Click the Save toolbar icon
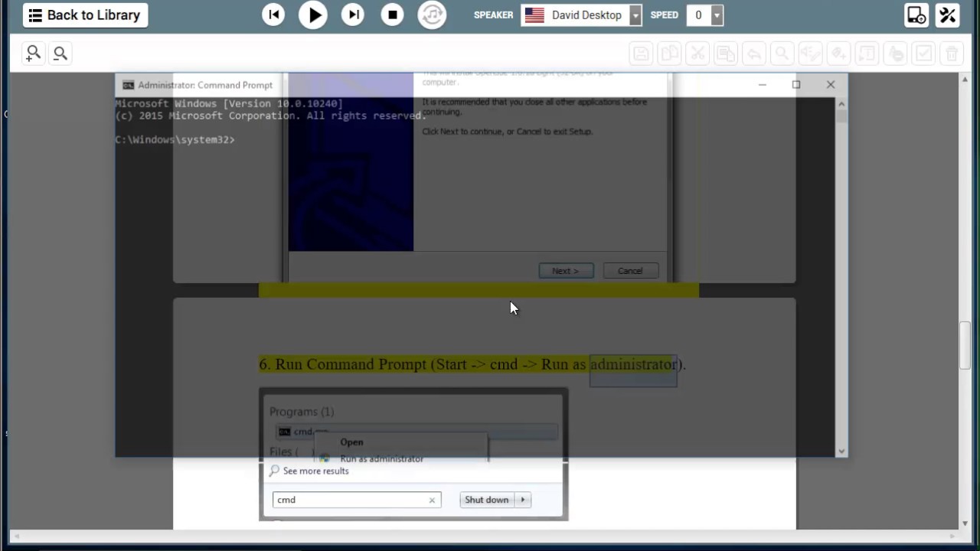This screenshot has width=980, height=551. 641,54
